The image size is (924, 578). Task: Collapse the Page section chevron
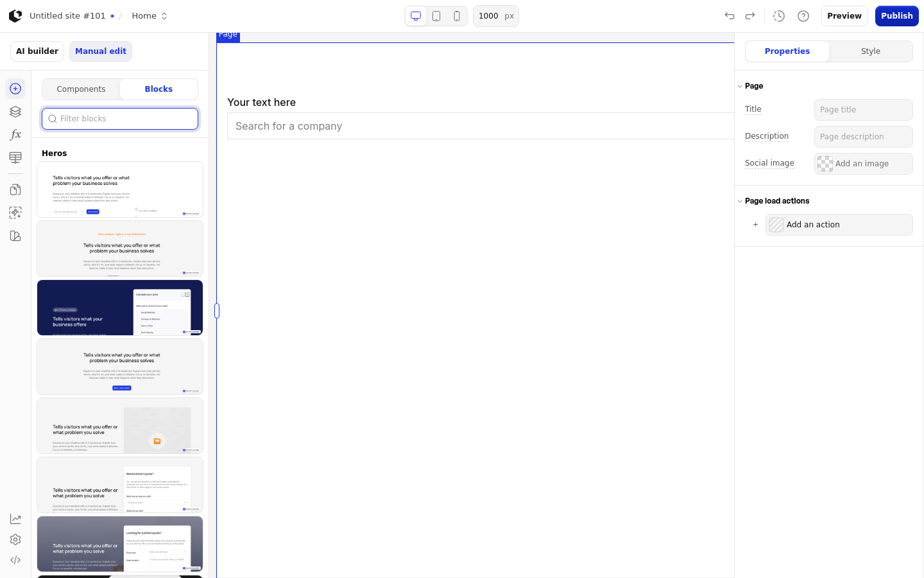click(739, 86)
